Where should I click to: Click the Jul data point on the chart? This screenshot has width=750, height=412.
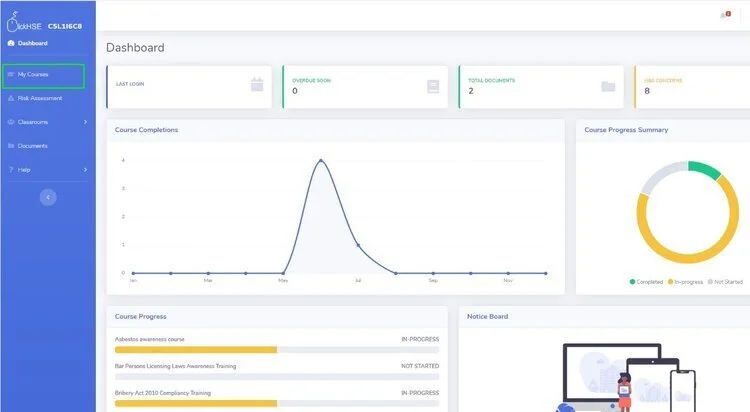[358, 245]
